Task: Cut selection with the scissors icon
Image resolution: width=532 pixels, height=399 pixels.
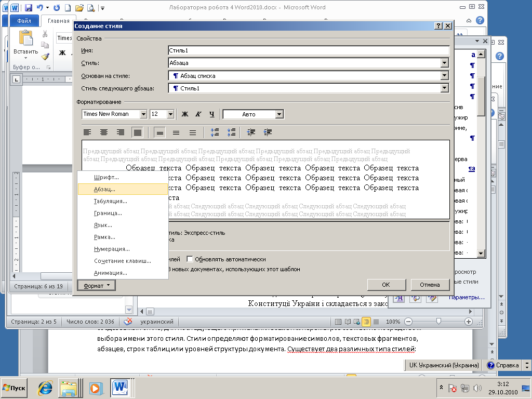Action: click(45, 34)
